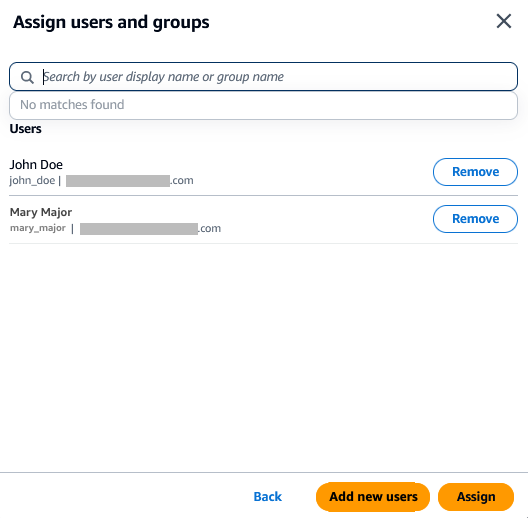Select the Mary Major display name

click(41, 212)
